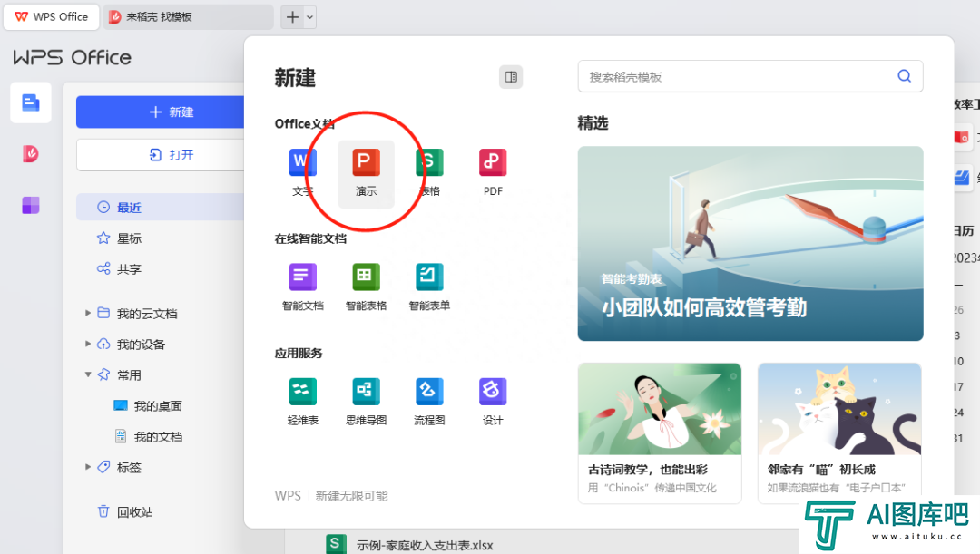This screenshot has width=980, height=554.
Task: Launch 思维导图 mind map app
Action: coord(367,402)
